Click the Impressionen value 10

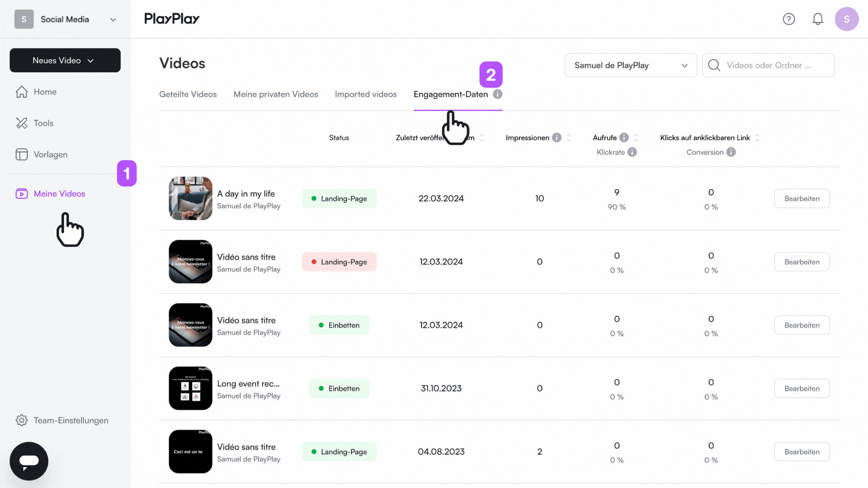point(539,198)
